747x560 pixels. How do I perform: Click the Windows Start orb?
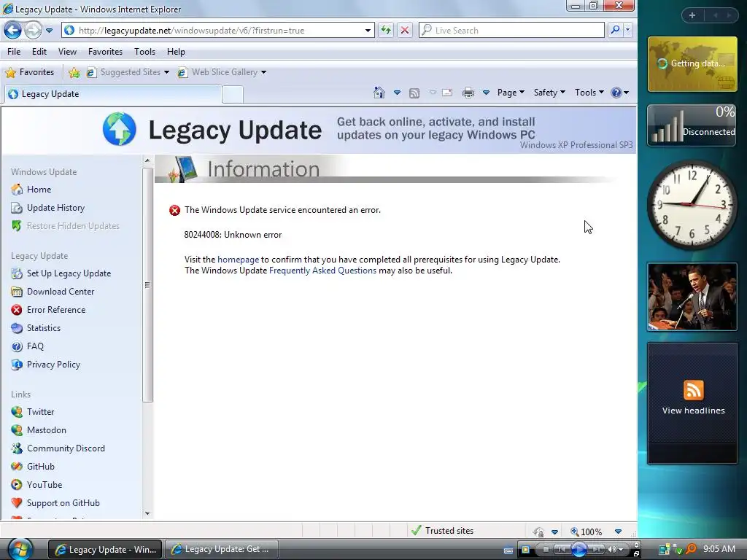(x=19, y=549)
